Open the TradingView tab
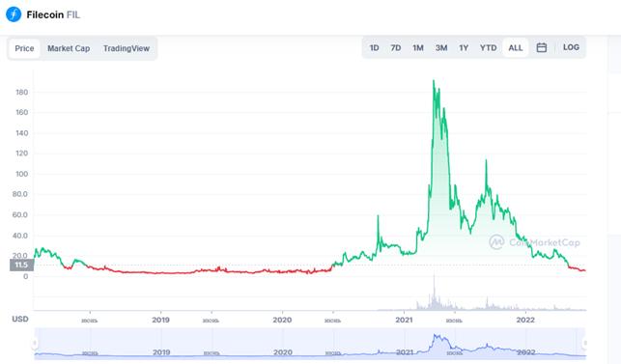Screen dimensions: 621x364 pyautogui.click(x=127, y=48)
